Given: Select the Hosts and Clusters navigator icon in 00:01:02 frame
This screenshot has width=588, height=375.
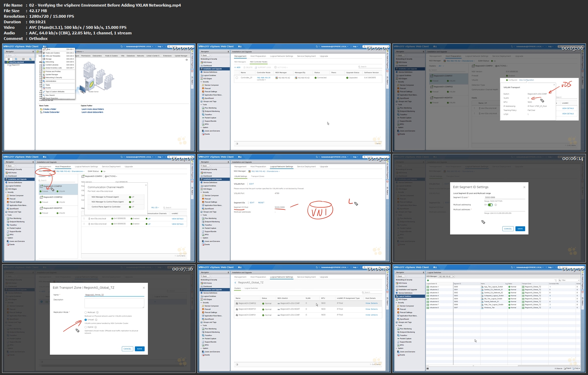Looking at the screenshot, I should click(x=9, y=59).
